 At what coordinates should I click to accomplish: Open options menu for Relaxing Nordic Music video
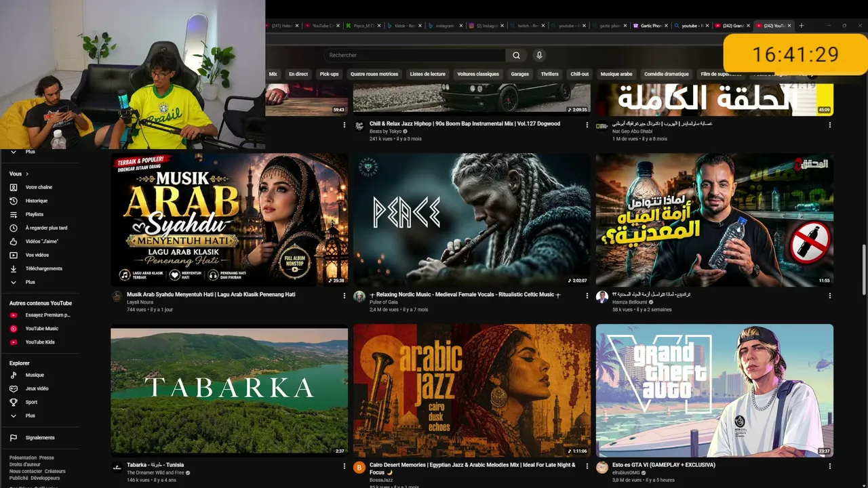pyautogui.click(x=587, y=296)
